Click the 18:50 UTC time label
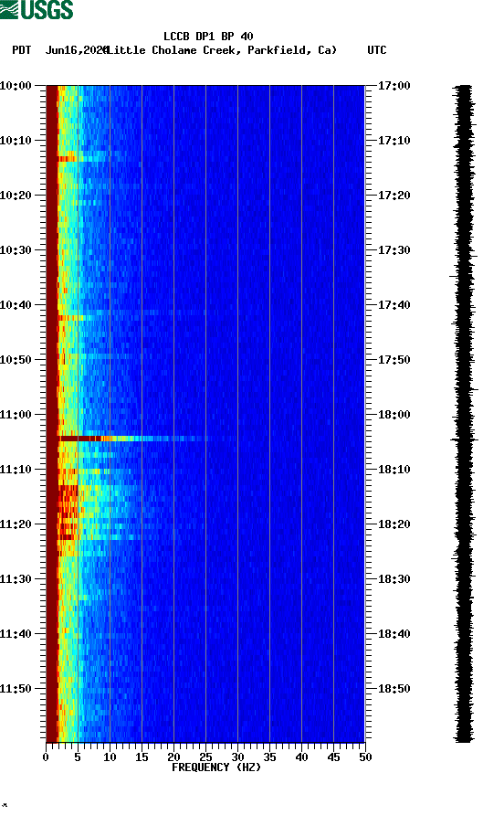The image size is (504, 815). click(x=394, y=689)
